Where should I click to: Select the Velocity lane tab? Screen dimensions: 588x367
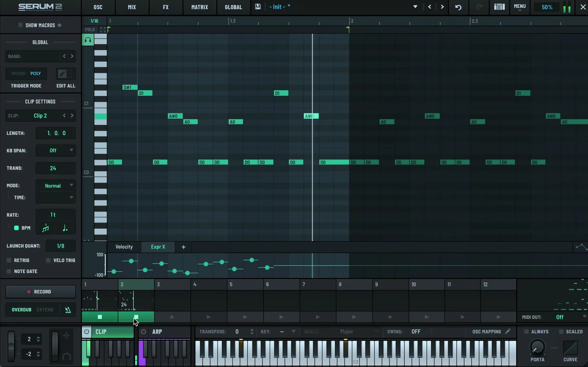click(124, 247)
